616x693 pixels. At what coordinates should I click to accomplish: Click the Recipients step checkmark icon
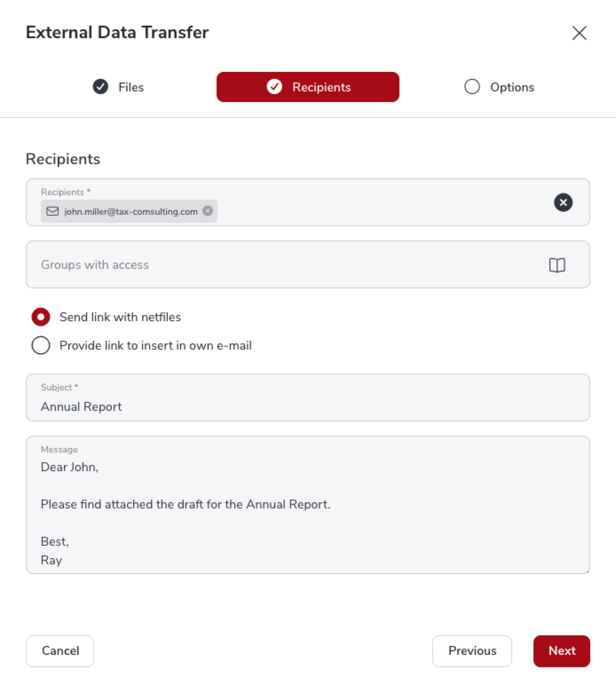tap(274, 87)
